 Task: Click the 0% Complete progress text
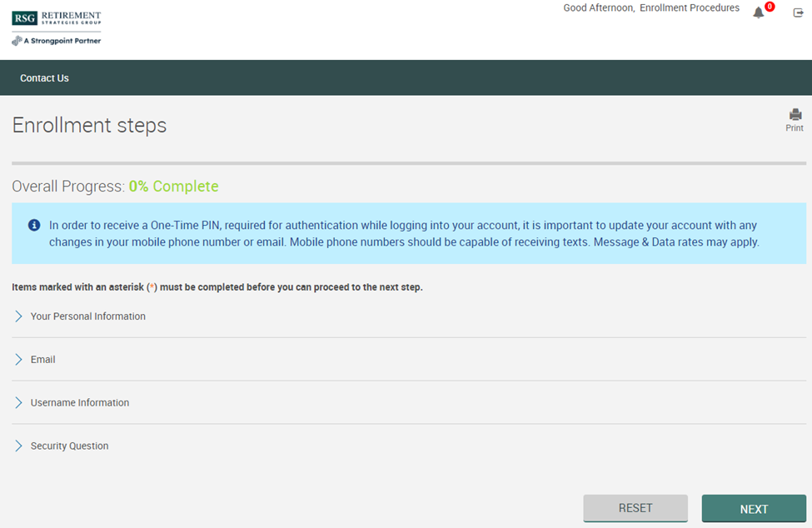(x=173, y=187)
